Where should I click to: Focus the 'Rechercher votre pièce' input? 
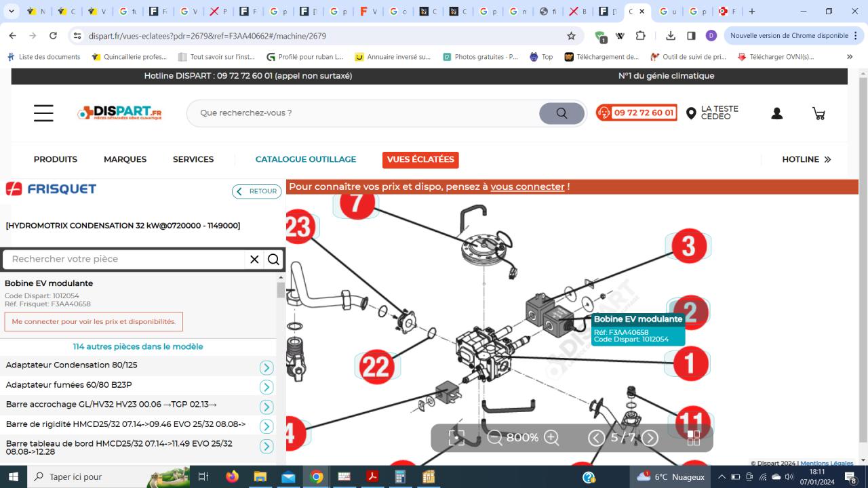point(125,259)
